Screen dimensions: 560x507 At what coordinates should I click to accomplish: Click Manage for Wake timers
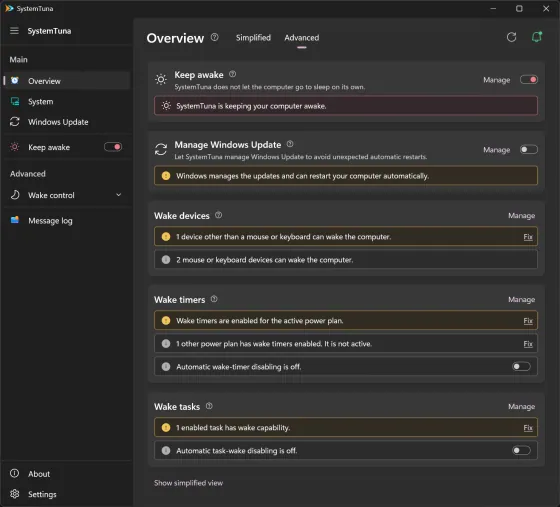click(x=521, y=300)
